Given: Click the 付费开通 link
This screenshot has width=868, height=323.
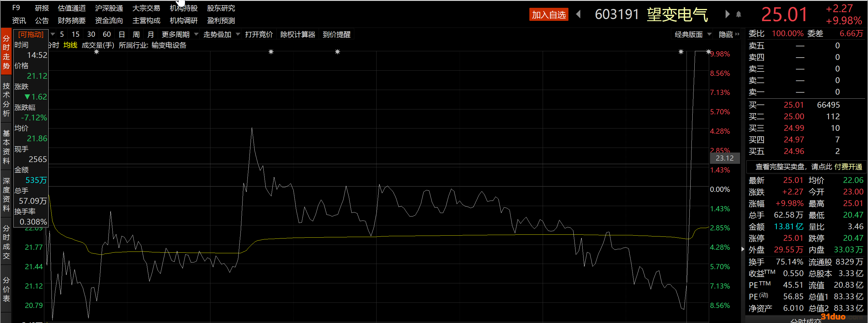Looking at the screenshot, I should pos(848,167).
